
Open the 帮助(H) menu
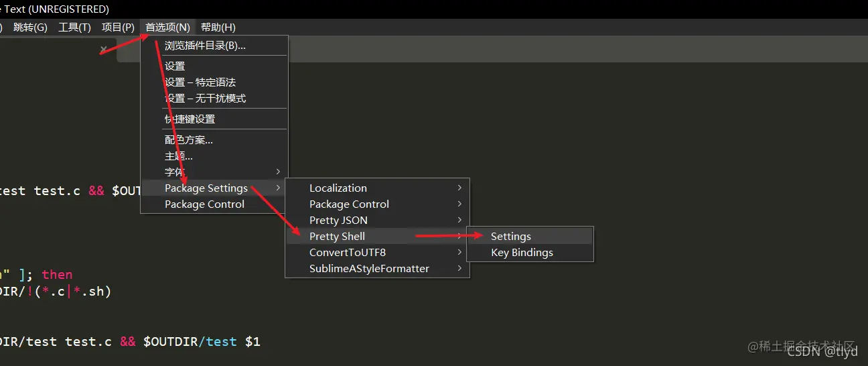click(x=218, y=27)
